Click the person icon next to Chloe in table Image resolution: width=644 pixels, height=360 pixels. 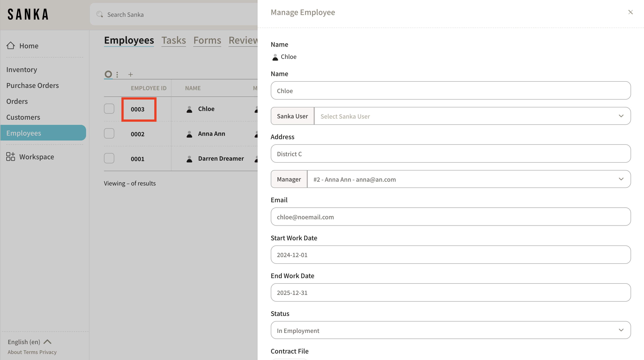[x=189, y=109]
